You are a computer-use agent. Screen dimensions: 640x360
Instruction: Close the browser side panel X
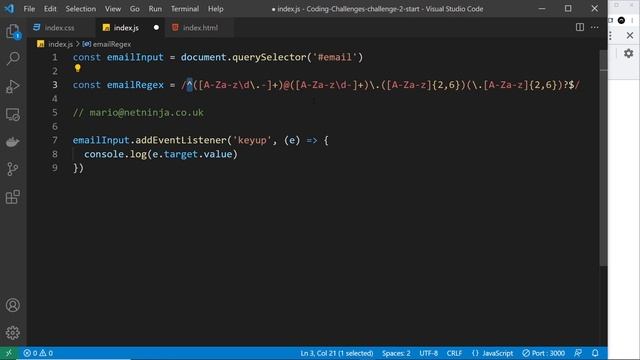point(630,36)
